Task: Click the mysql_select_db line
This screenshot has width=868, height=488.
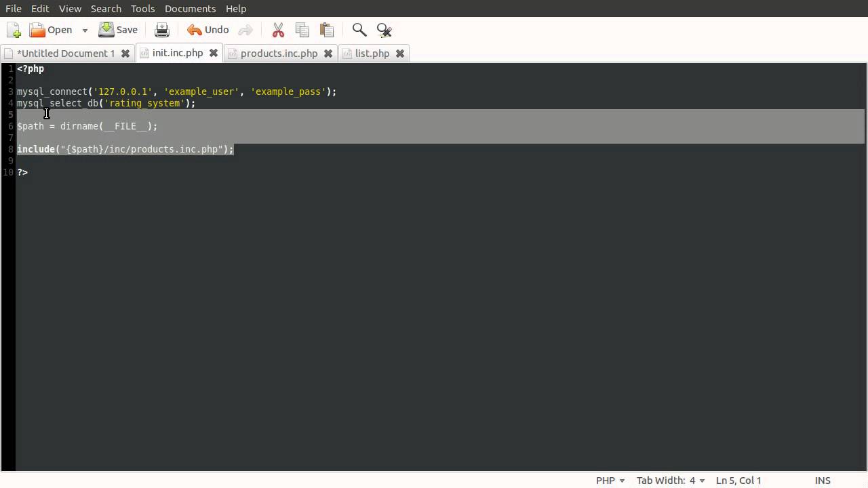Action: (x=106, y=103)
